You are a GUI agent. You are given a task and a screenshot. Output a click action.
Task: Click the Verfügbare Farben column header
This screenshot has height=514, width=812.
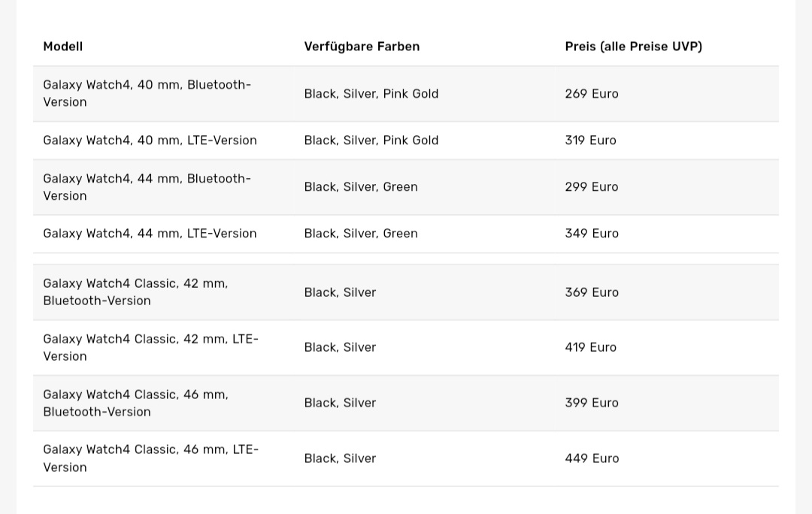[x=362, y=47]
